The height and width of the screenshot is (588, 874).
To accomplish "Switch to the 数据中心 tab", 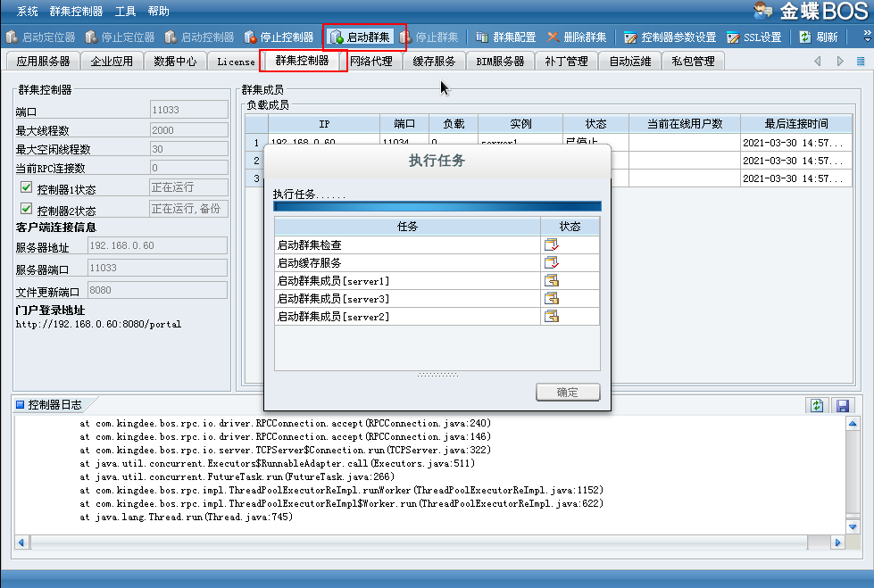I will (x=175, y=61).
